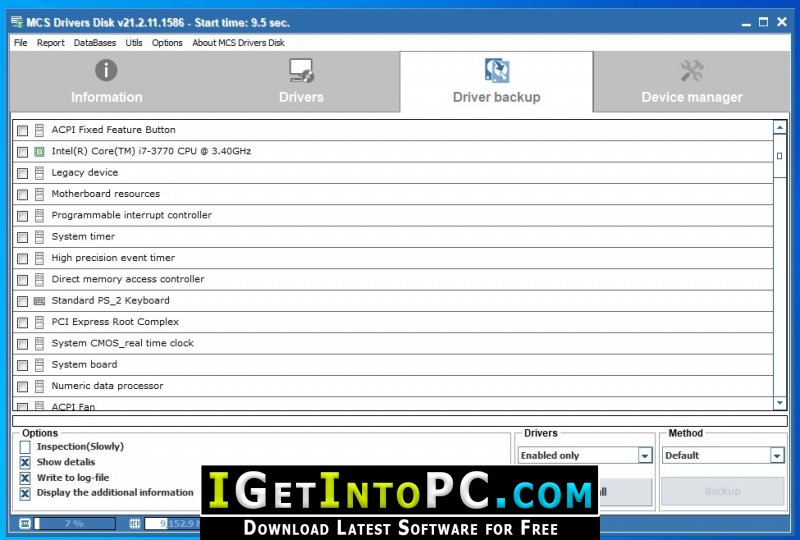The image size is (800, 540).
Task: Check the Programmable interrupt controller checkbox
Action: [x=22, y=216]
